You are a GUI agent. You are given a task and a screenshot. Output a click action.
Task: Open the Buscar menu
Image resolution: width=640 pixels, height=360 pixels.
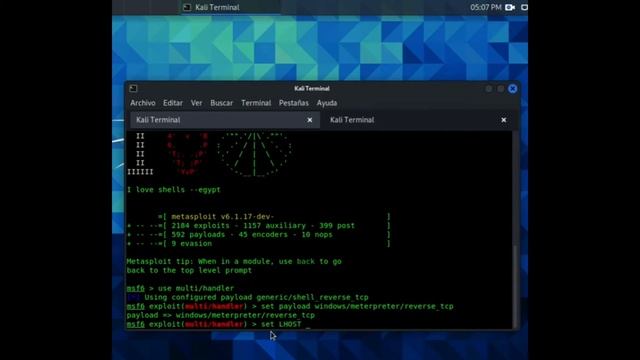pyautogui.click(x=222, y=103)
